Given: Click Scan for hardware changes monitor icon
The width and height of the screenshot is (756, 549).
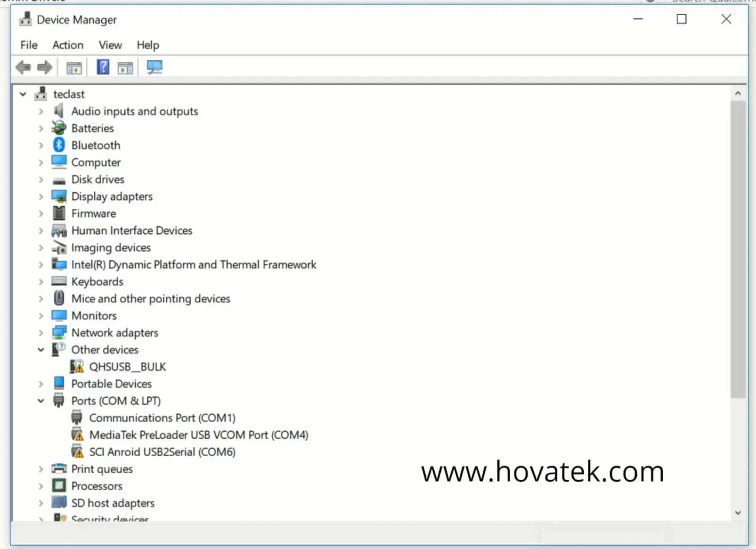Looking at the screenshot, I should point(154,67).
